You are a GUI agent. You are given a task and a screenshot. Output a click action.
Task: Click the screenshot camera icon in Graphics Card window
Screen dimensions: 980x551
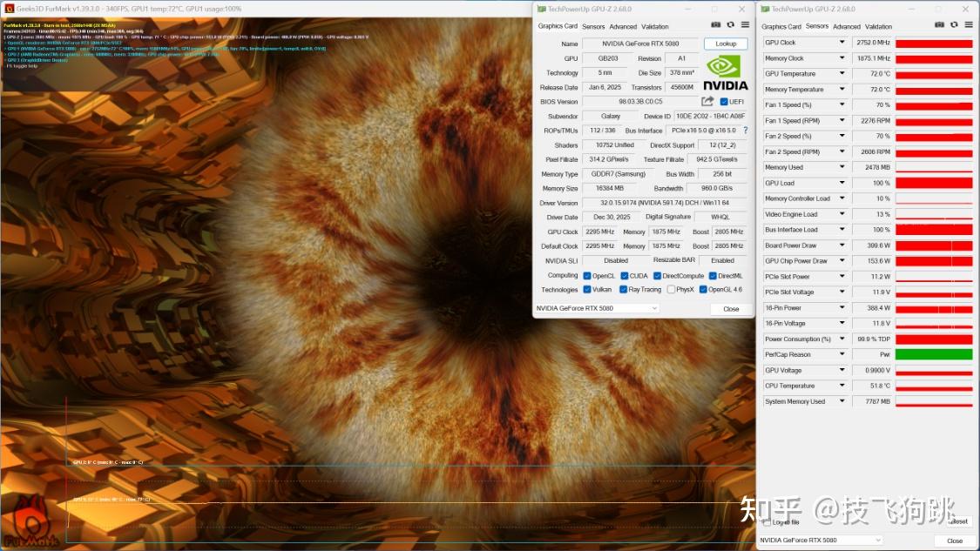click(716, 25)
